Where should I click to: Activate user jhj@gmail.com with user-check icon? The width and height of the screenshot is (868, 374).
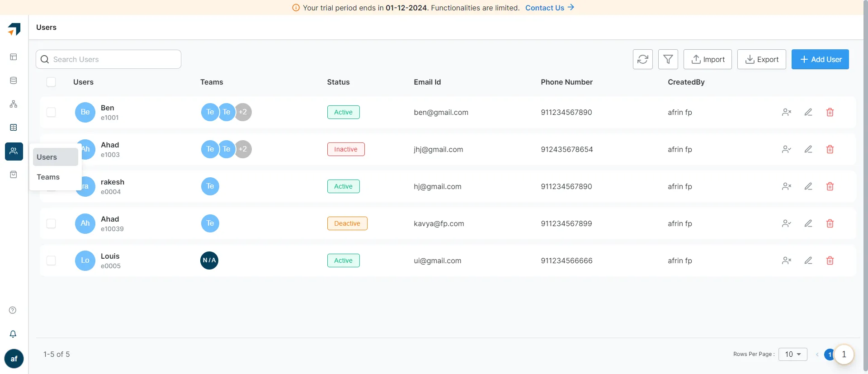pyautogui.click(x=786, y=149)
